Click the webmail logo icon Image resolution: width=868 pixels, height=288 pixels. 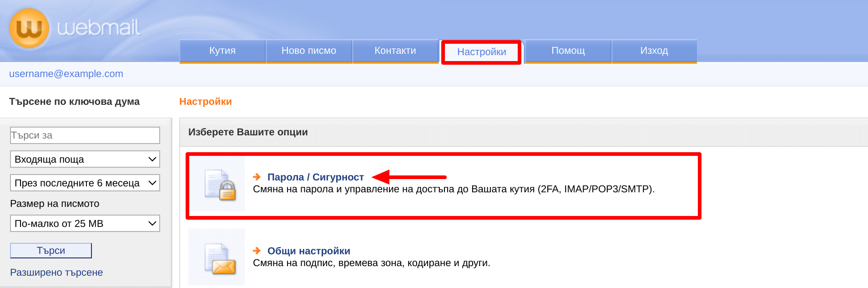pos(29,28)
